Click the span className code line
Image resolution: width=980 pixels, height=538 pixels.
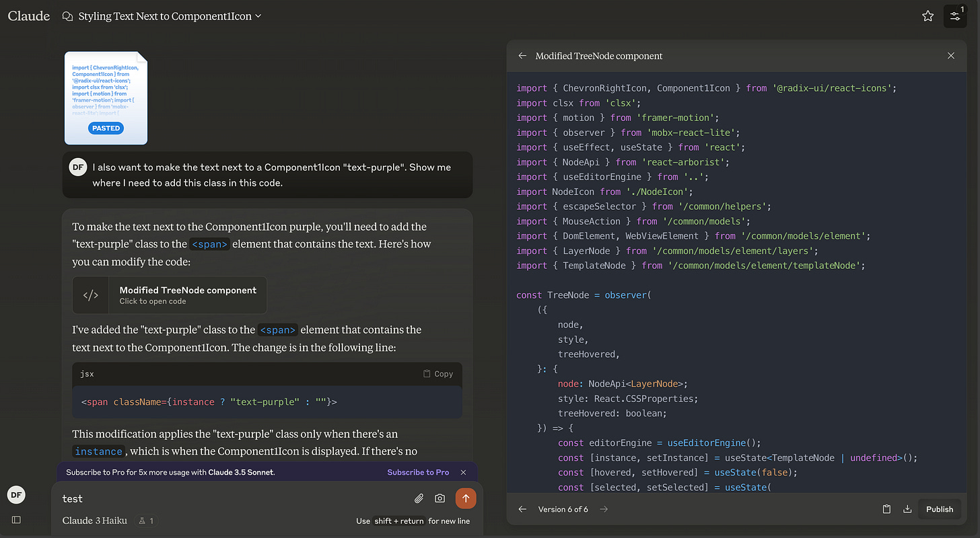click(x=209, y=402)
